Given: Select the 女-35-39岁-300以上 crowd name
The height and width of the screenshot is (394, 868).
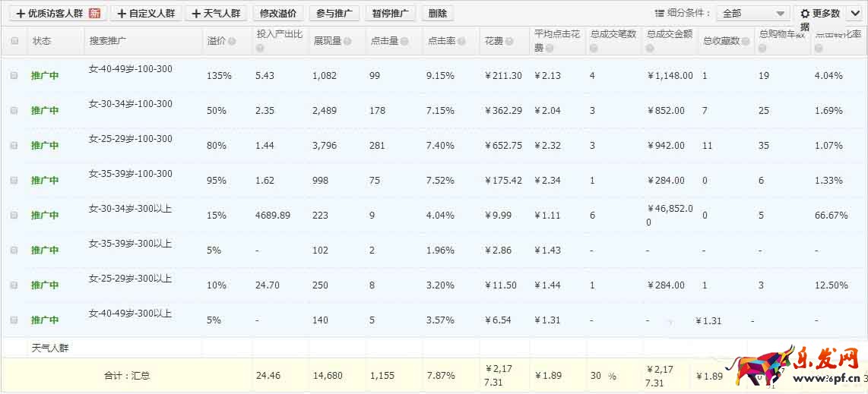Looking at the screenshot, I should click(x=130, y=243).
